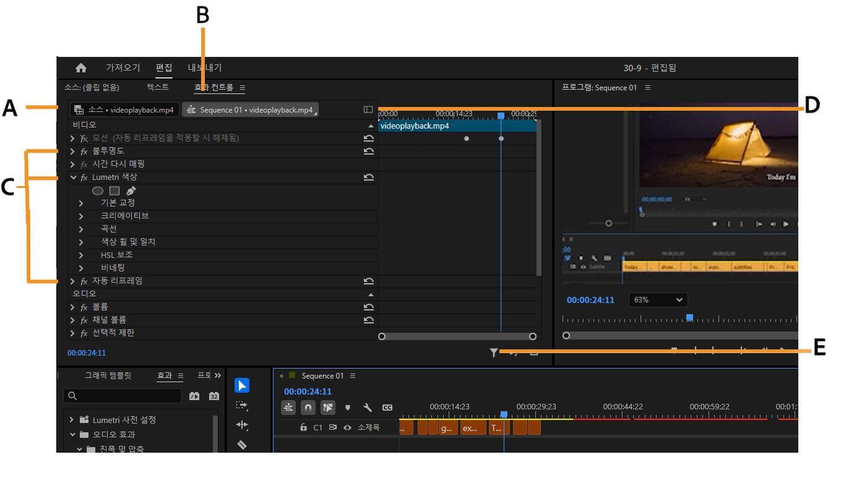The height and width of the screenshot is (504, 854).
Task: Switch to the 내보내기 workspace tab
Action: pyautogui.click(x=205, y=68)
